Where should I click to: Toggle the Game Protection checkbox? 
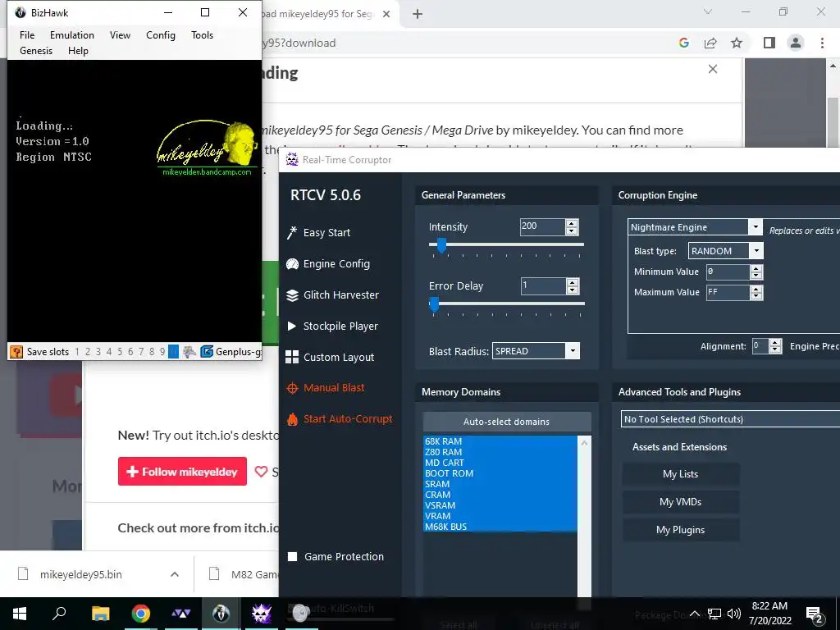click(x=293, y=557)
